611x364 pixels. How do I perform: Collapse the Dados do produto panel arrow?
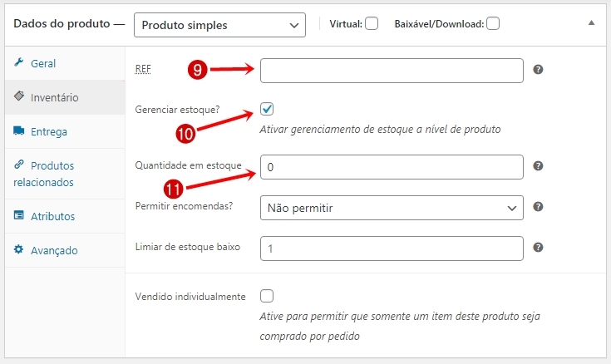point(592,23)
